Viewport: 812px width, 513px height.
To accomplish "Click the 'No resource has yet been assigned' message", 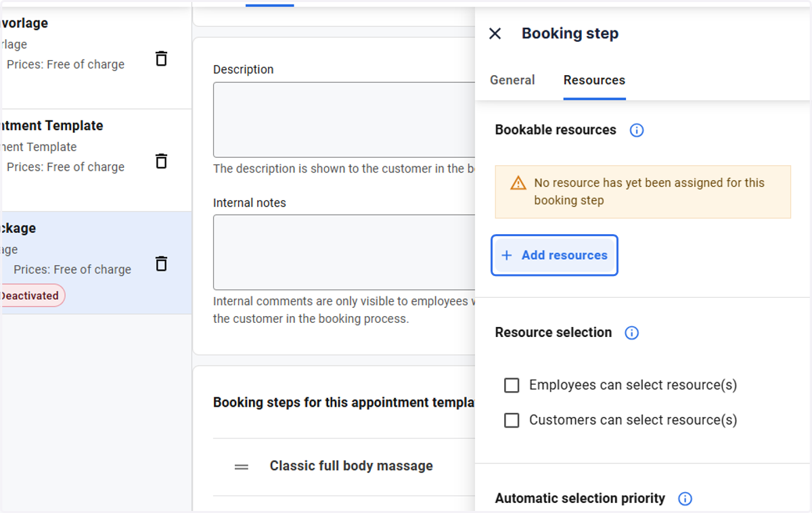I will pyautogui.click(x=649, y=192).
